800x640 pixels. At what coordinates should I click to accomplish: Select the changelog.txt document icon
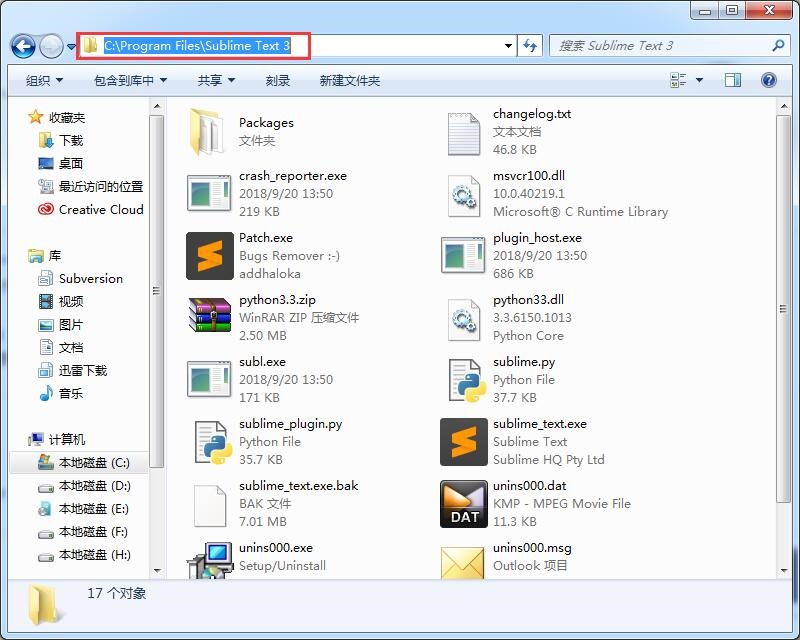464,134
